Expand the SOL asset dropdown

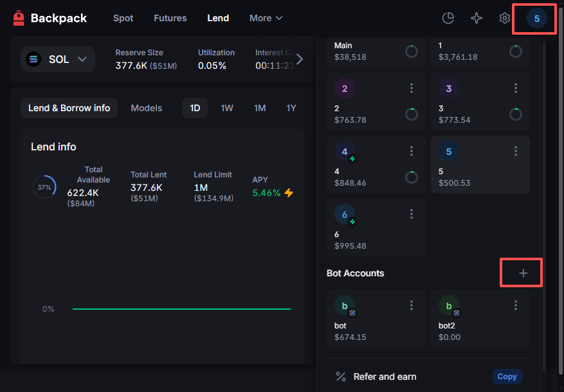click(x=58, y=59)
